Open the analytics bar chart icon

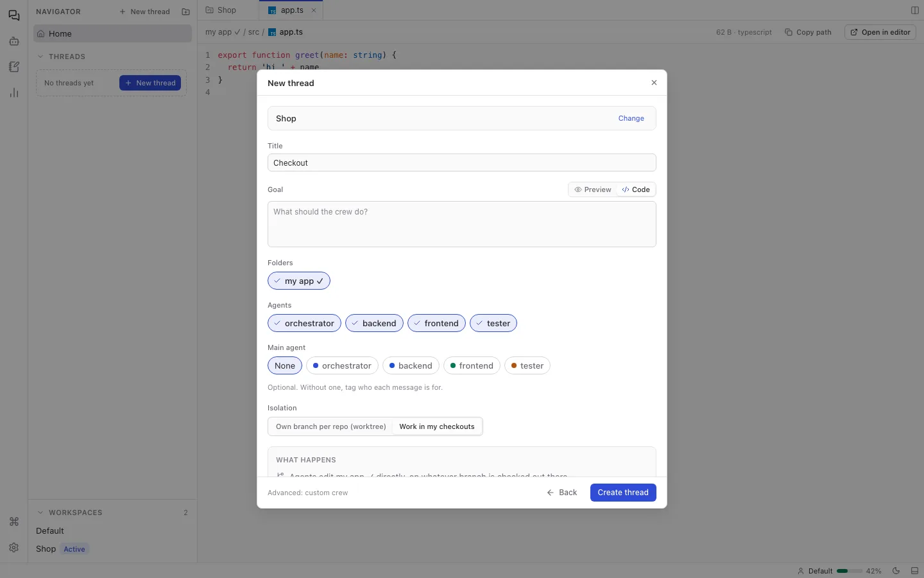pos(14,92)
